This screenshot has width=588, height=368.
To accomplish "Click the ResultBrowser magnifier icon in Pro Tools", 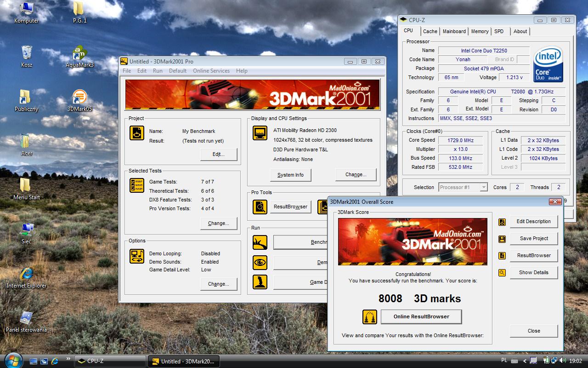I will tap(260, 207).
